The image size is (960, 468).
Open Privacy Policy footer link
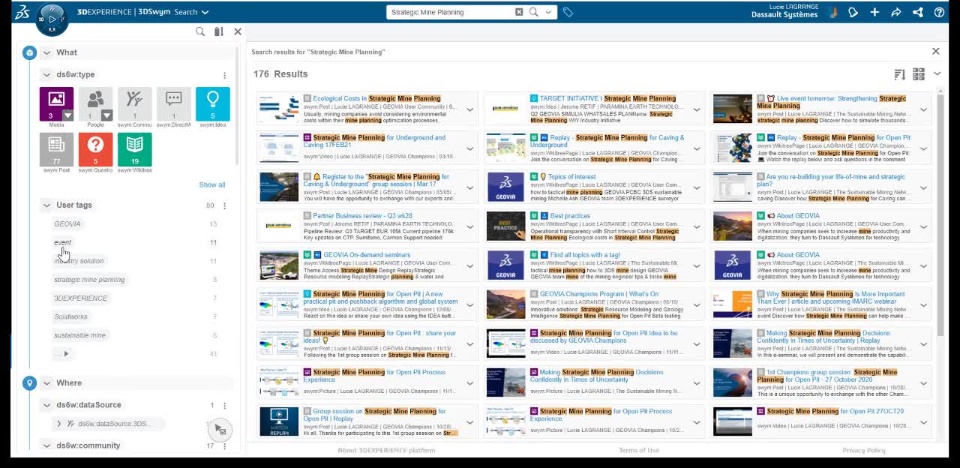tap(864, 451)
